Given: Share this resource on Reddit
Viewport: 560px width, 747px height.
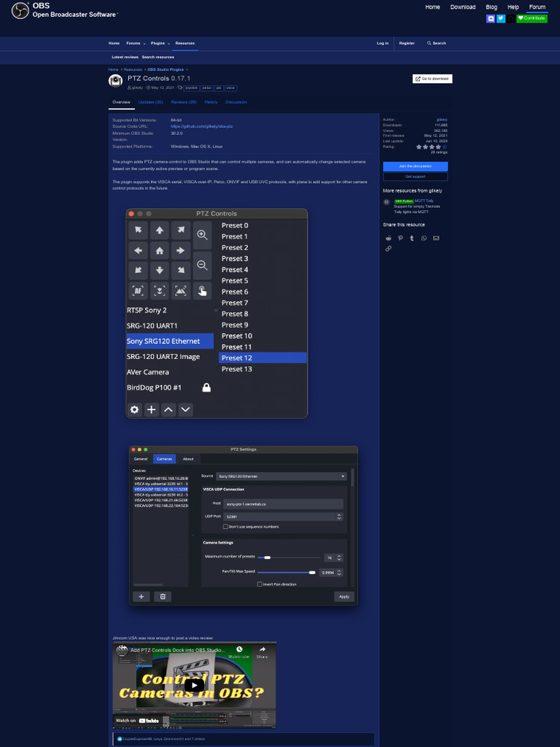Looking at the screenshot, I should [389, 239].
